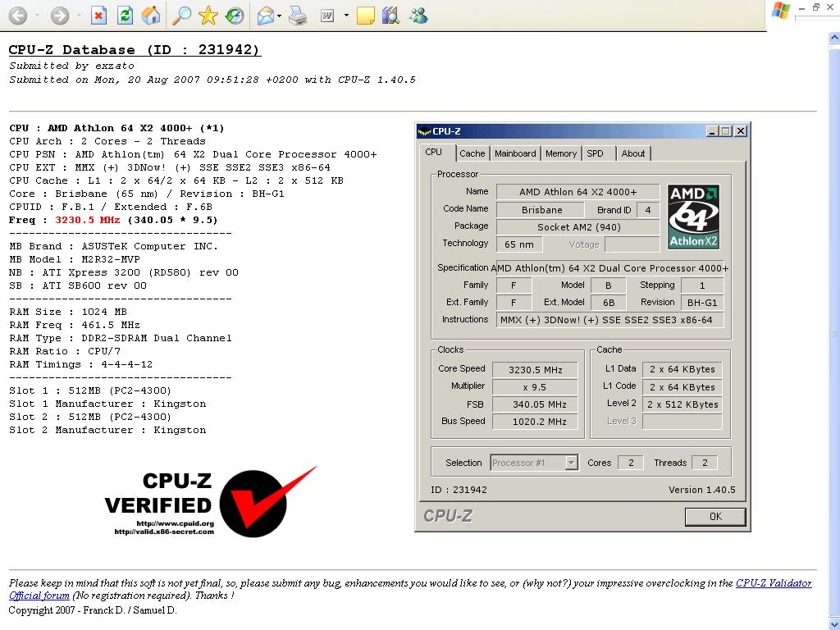This screenshot has height=630, width=840.
Task: Open the Forward button history dropdown arrow
Action: click(x=79, y=16)
